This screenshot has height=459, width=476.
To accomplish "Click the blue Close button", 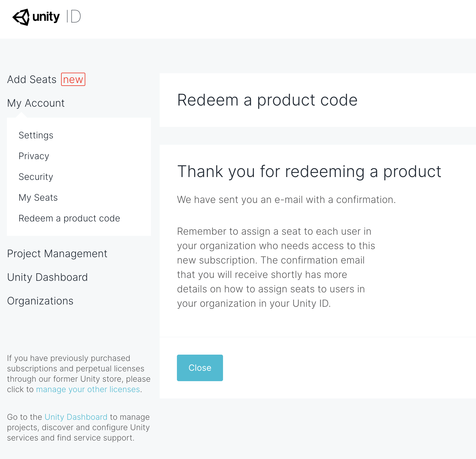I will [200, 368].
